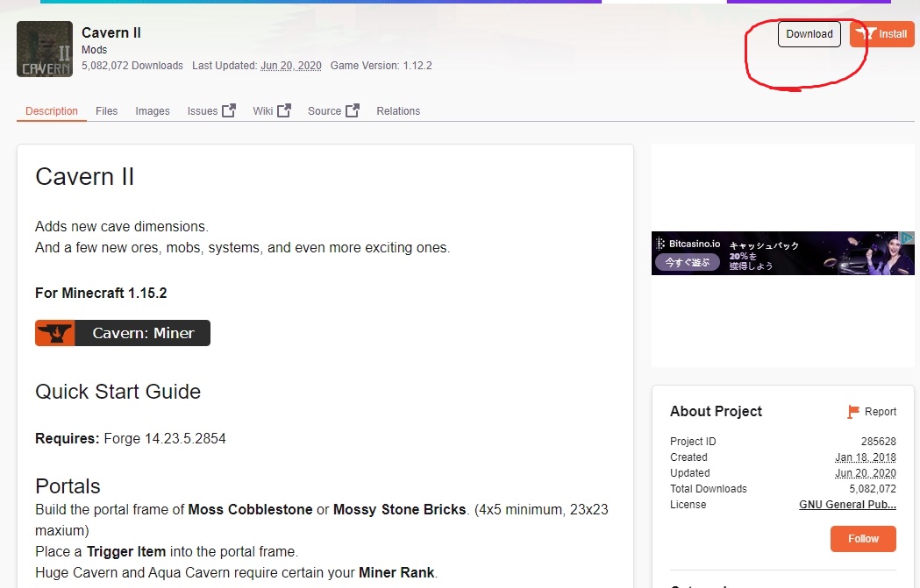Click the Created date Jan 18, 2018
This screenshot has width=920, height=588.
866,457
